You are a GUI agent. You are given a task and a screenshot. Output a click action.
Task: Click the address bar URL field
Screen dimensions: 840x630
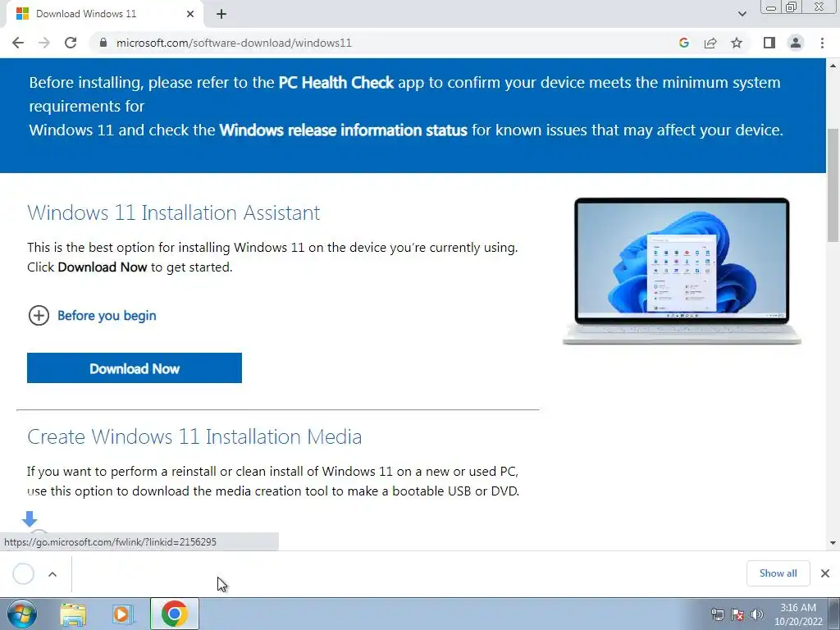386,43
